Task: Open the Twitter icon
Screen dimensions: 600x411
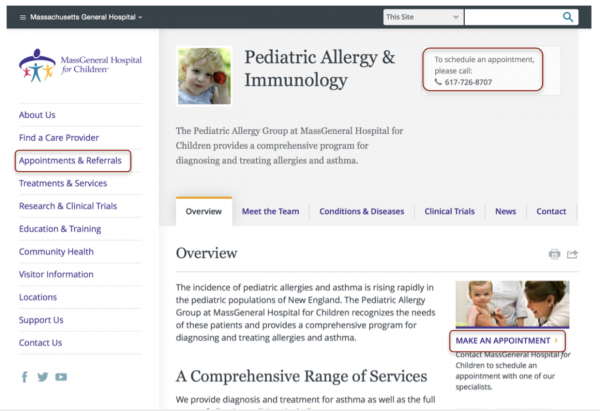Action: (43, 377)
